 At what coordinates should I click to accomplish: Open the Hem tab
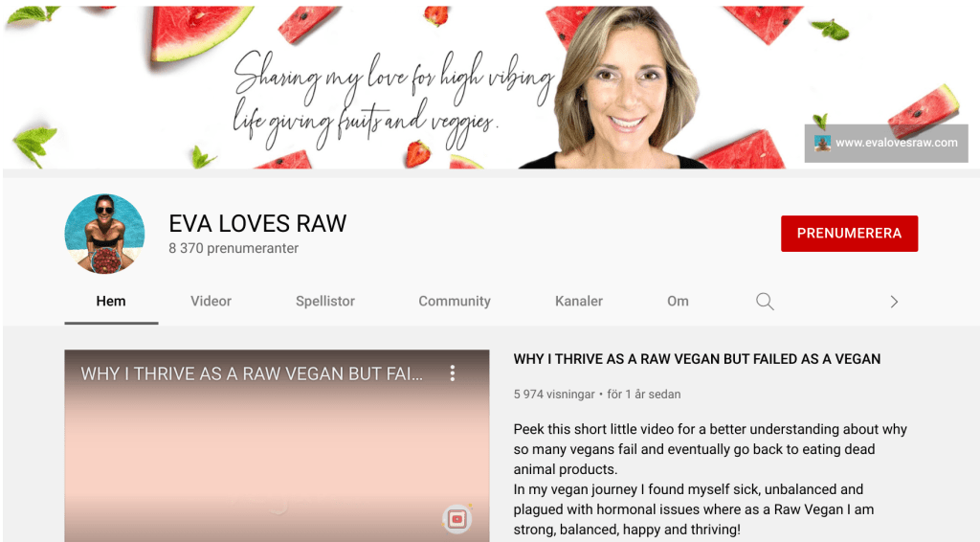111,302
